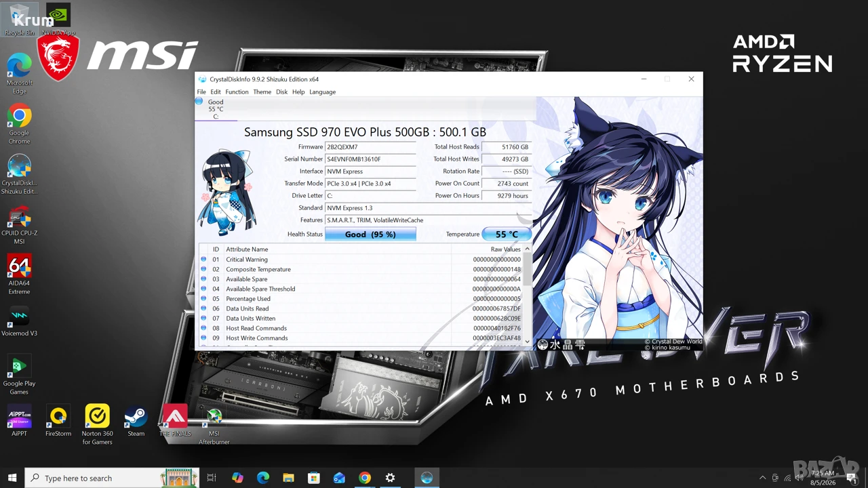Click the Serial Number field
Image resolution: width=868 pixels, height=488 pixels.
tap(370, 159)
